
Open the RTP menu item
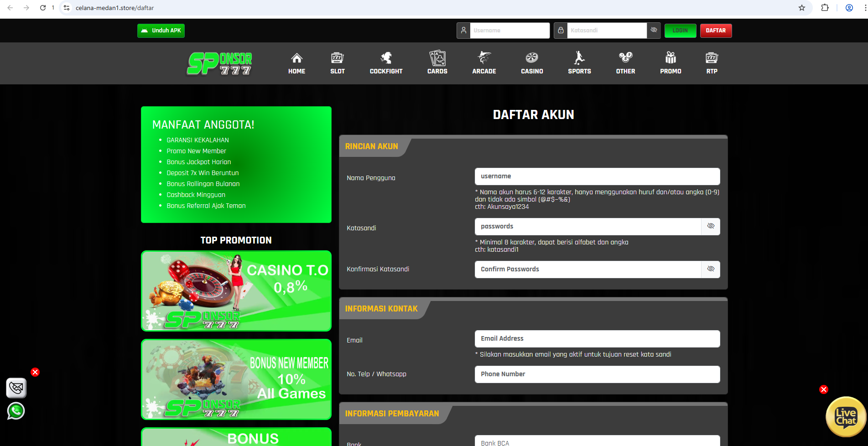[712, 63]
